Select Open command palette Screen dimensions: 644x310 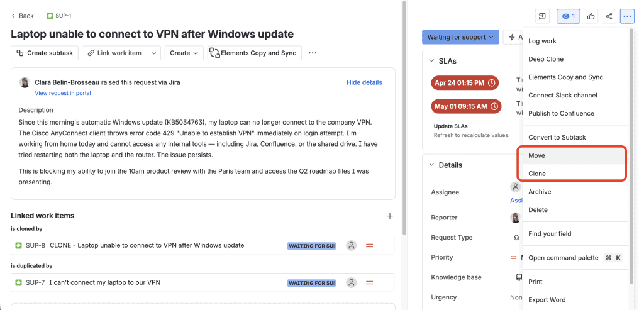pos(576,258)
